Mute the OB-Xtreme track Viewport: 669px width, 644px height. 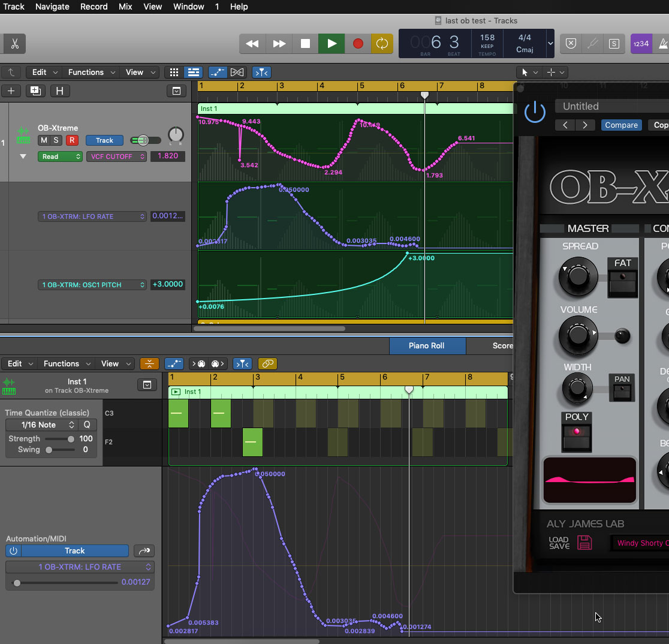tap(44, 140)
